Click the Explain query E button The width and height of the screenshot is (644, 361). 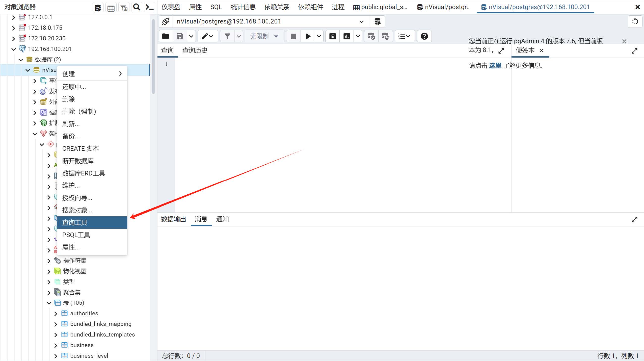pos(332,36)
